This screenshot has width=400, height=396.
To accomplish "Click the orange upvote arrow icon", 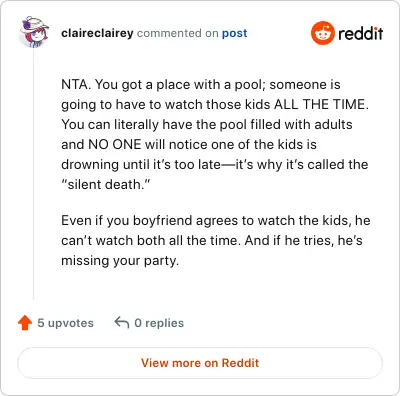I will click(x=25, y=323).
